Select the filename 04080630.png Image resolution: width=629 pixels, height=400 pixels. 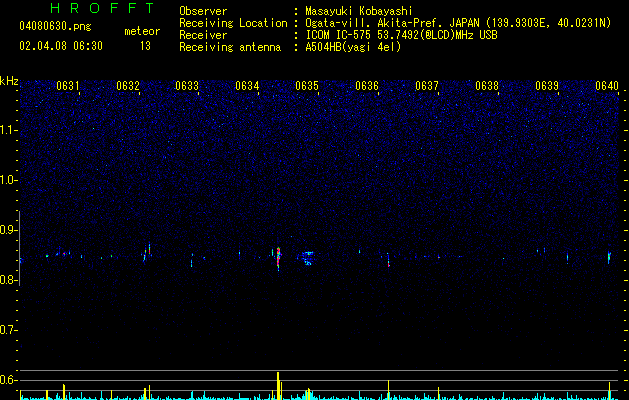(55, 26)
